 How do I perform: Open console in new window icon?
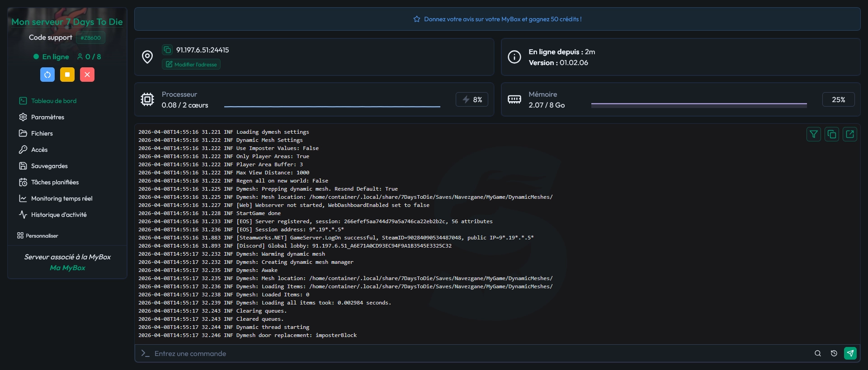pos(849,134)
